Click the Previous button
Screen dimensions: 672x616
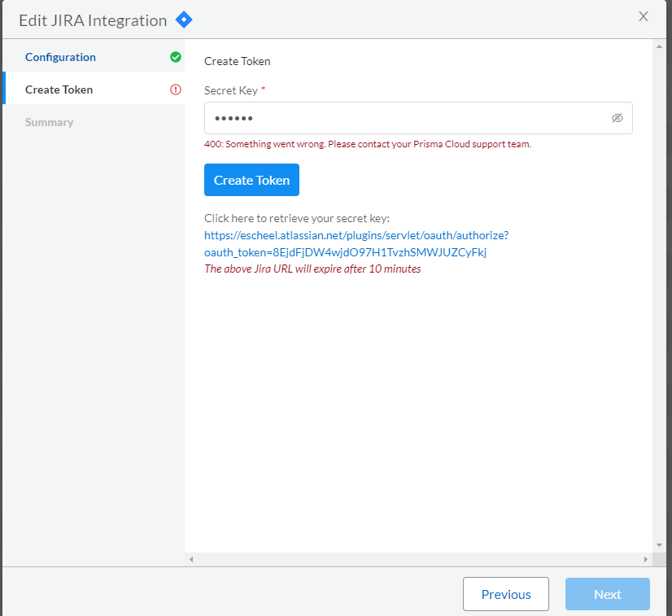tap(505, 594)
